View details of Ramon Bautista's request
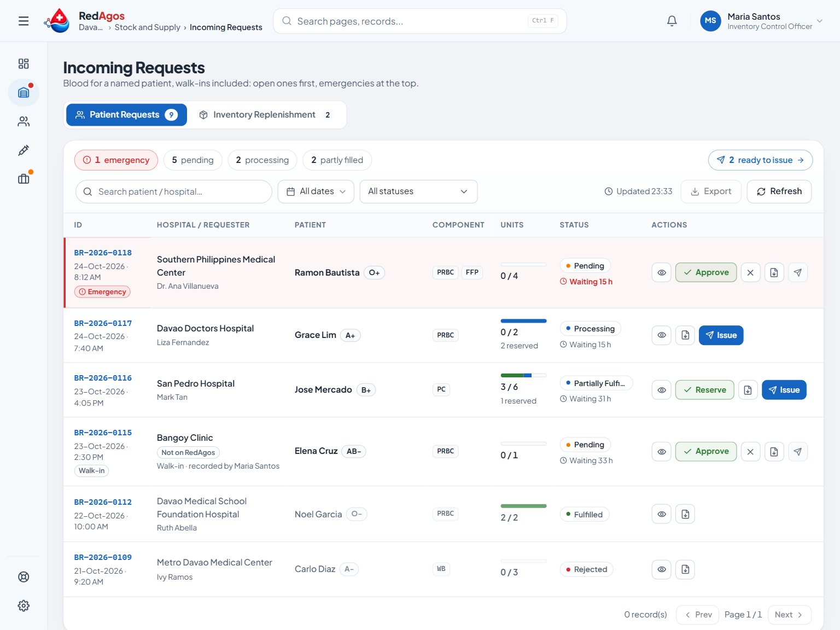This screenshot has width=840, height=630. [662, 272]
